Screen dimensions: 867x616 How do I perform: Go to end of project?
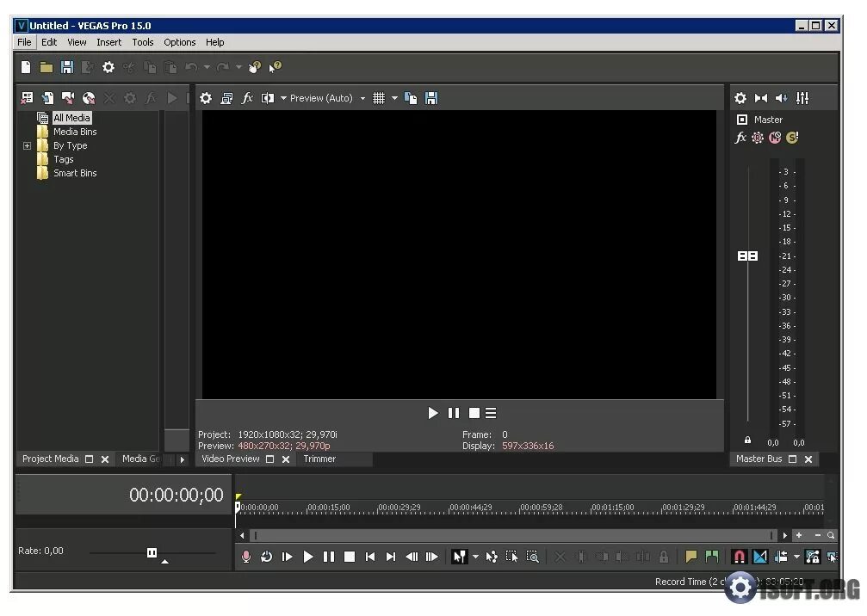pyautogui.click(x=390, y=557)
